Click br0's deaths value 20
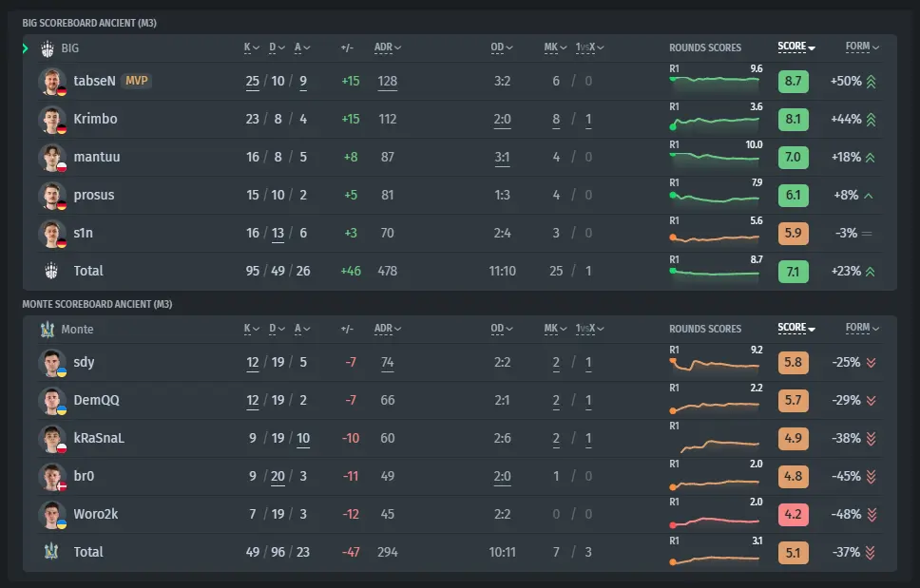The image size is (920, 588). (278, 476)
